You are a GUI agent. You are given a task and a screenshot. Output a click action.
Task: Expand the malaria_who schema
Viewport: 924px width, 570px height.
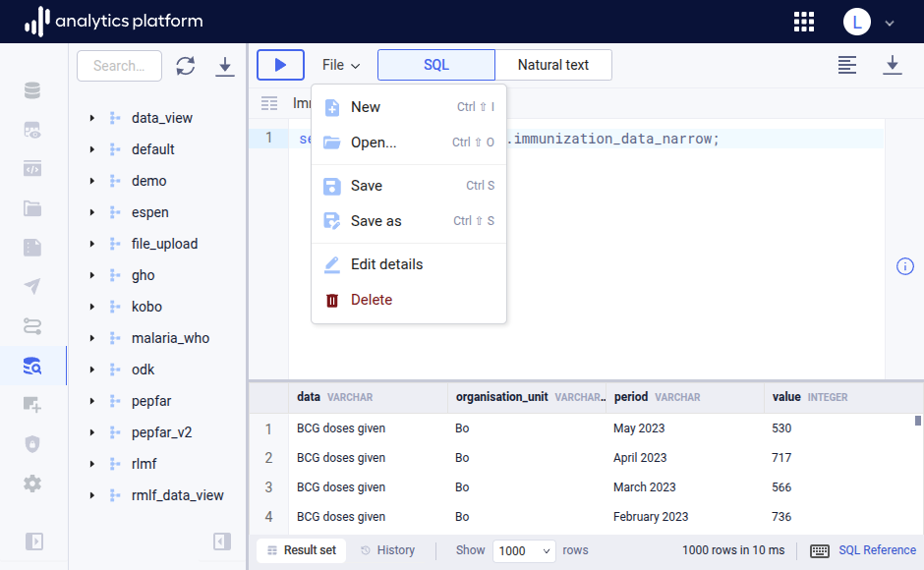coord(92,338)
